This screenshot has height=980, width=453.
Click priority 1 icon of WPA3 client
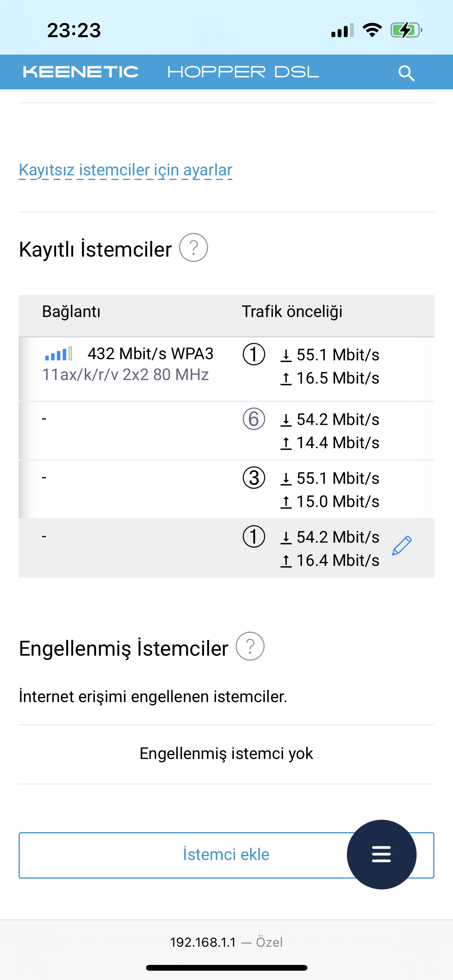[x=254, y=354]
